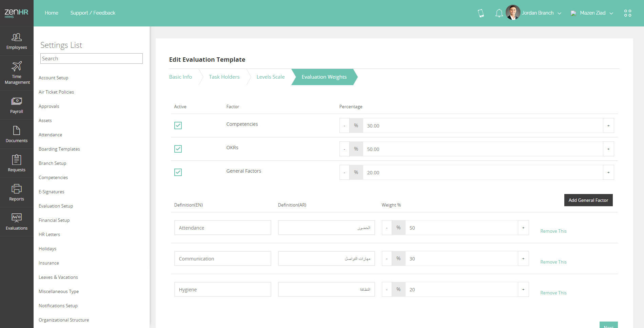Disable the General Factors checkbox
644x328 pixels.
tap(178, 172)
